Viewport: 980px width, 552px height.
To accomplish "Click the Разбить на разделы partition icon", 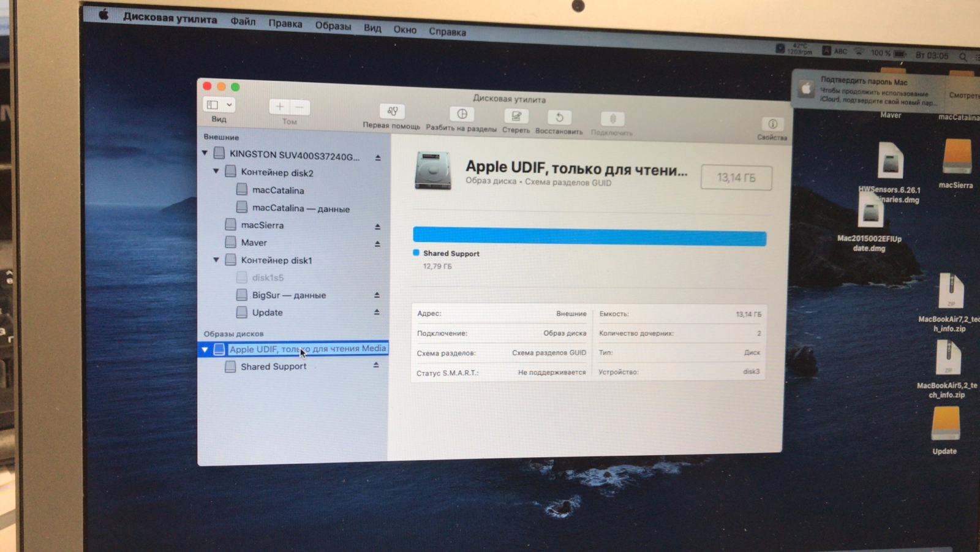I will (462, 114).
